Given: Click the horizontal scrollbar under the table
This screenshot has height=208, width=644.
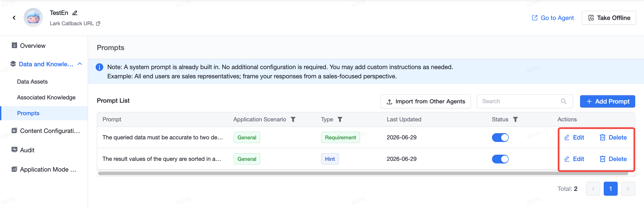Looking at the screenshot, I should click(x=363, y=173).
